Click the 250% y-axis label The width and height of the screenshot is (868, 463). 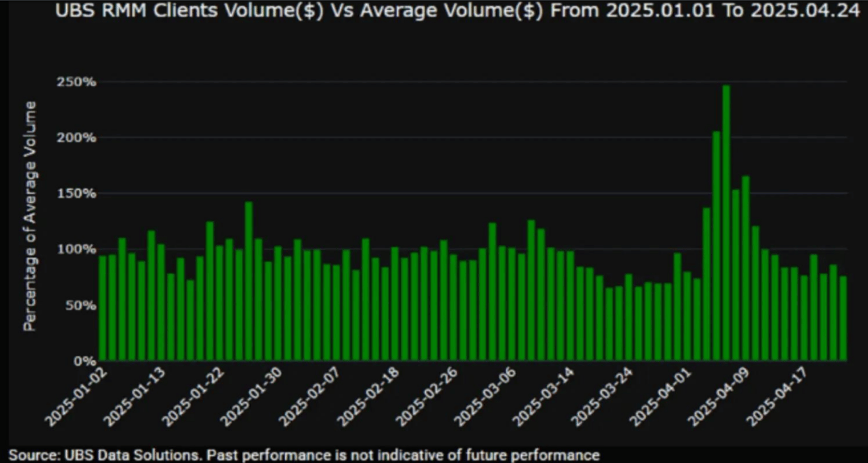(x=76, y=82)
